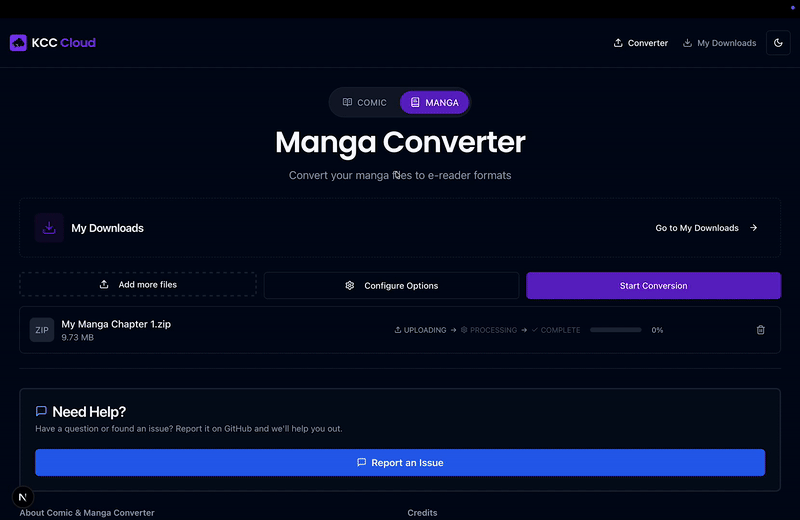Start the conversion
This screenshot has height=520, width=800.
click(654, 285)
